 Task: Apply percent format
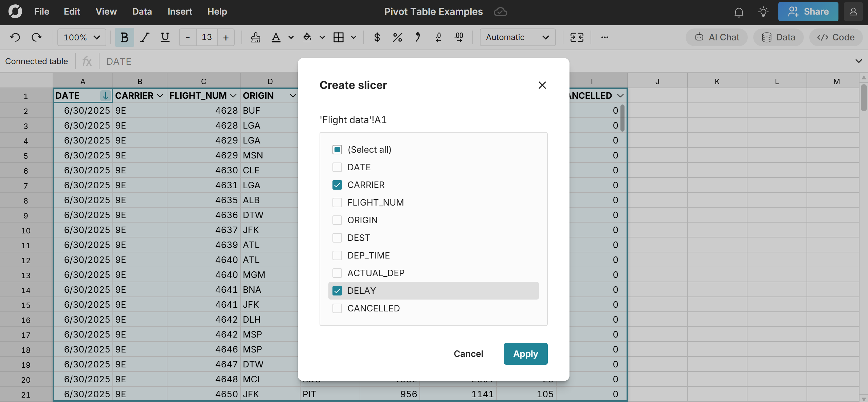(397, 37)
